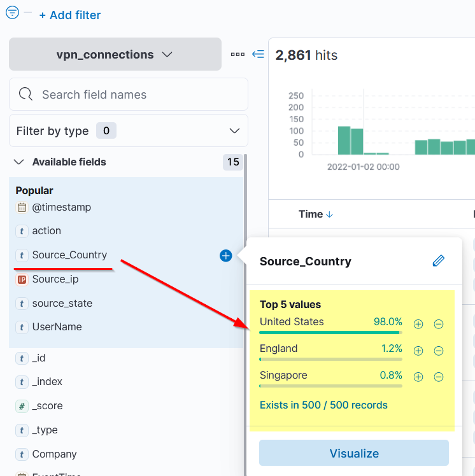Open the vpn_connections index pattern dropdown
475x476 pixels.
(115, 54)
